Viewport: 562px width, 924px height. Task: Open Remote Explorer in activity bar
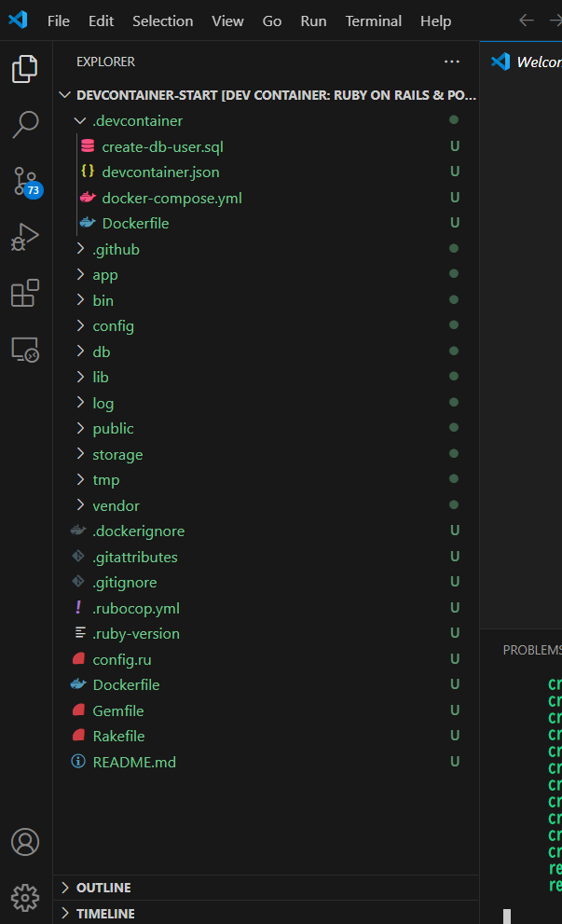click(25, 350)
